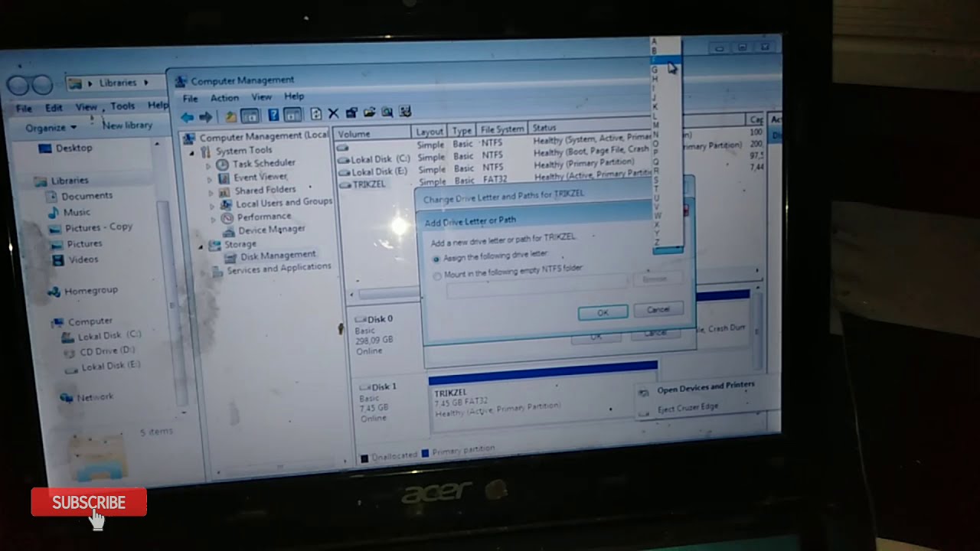Expand the Task Scheduler node arrow
This screenshot has height=551, width=980.
click(209, 165)
